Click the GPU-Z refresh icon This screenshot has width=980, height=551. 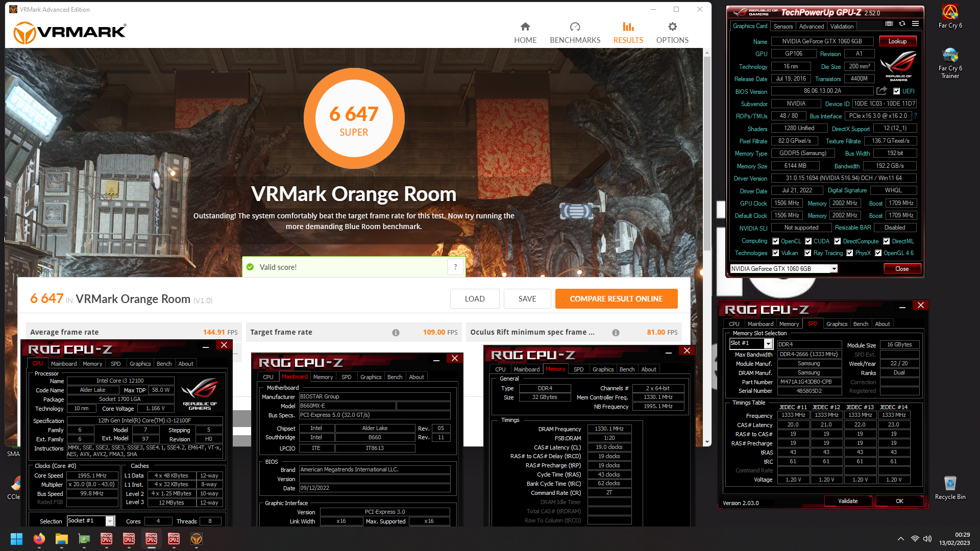[x=902, y=24]
